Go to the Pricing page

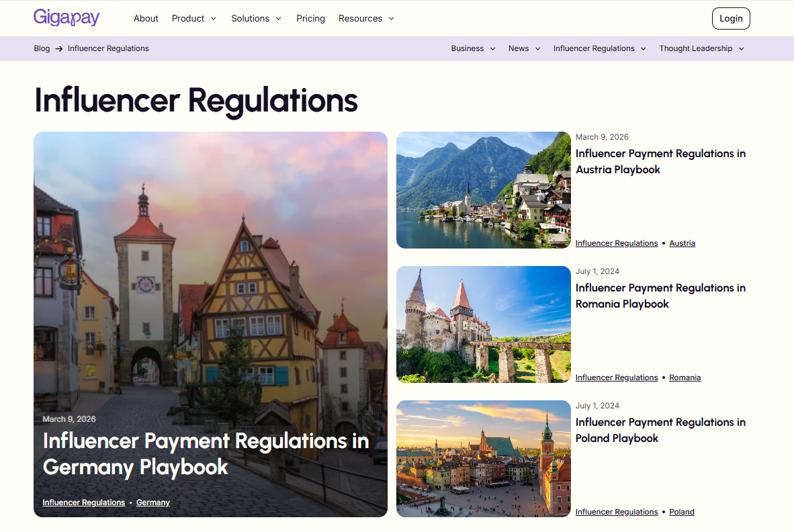pos(310,18)
